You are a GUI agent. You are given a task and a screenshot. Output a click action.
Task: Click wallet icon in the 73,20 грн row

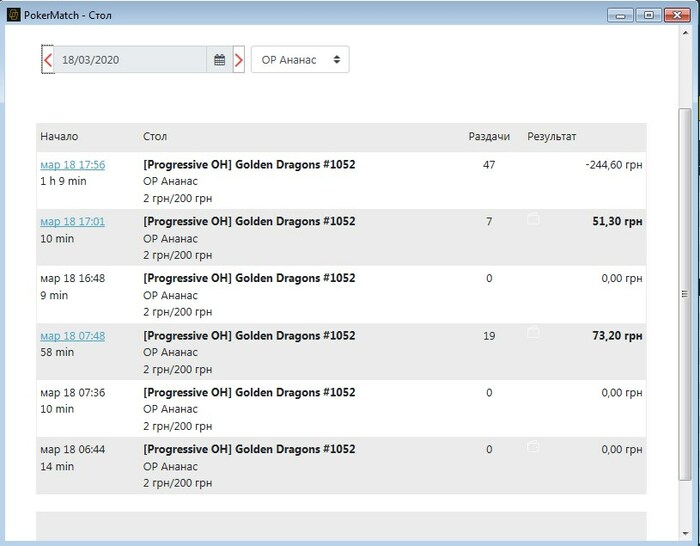pos(533,332)
